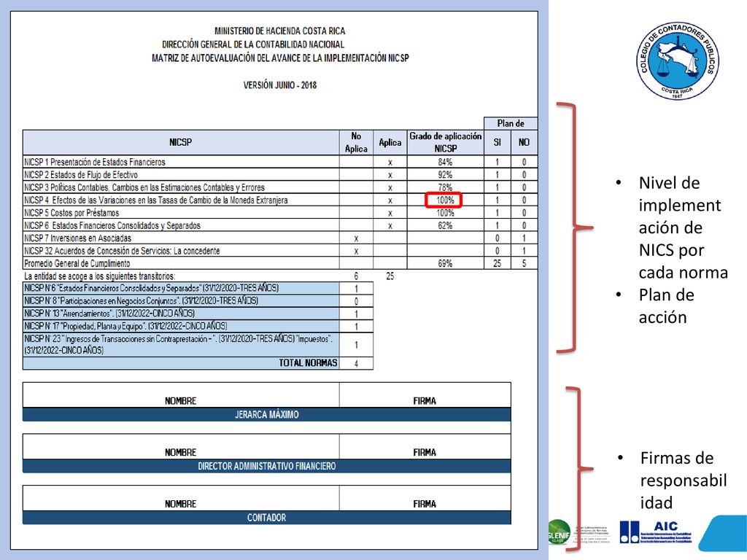Screen dimensions: 747x560
Task: Click the 78% cell for NICSP 3
Action: click(x=446, y=187)
